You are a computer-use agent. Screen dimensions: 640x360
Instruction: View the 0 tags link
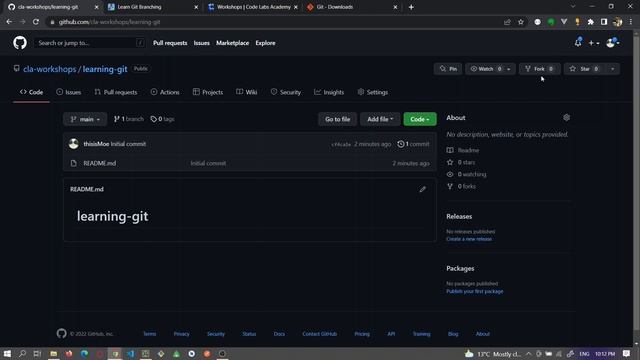[x=162, y=119]
